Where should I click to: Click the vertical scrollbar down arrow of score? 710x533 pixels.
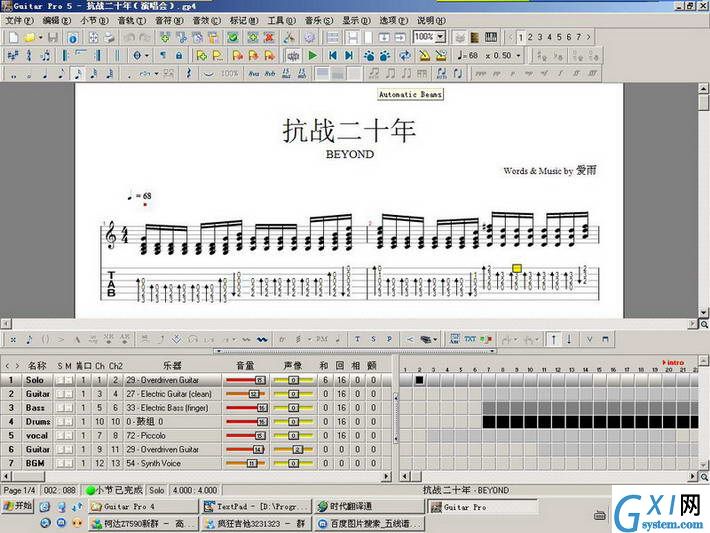pyautogui.click(x=703, y=312)
